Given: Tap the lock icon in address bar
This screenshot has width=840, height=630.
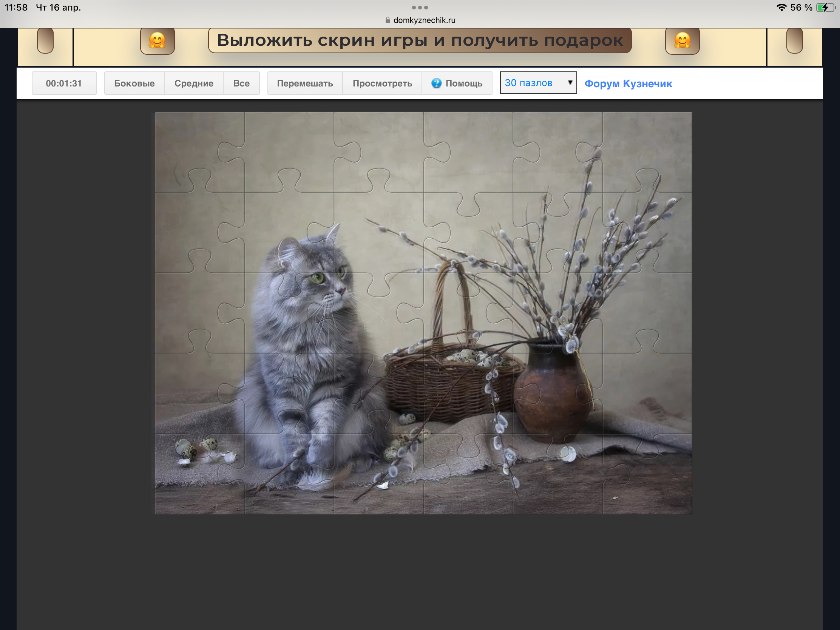Looking at the screenshot, I should [388, 20].
